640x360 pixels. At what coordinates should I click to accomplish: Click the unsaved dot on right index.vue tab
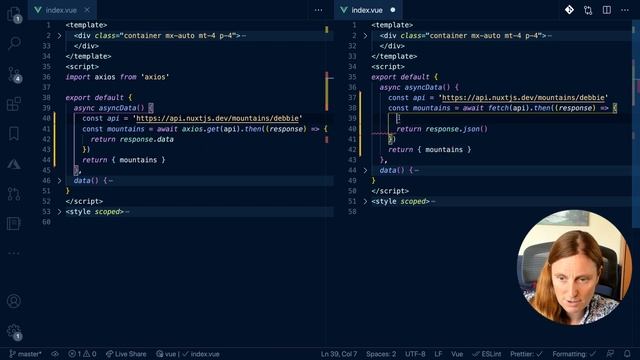(393, 10)
